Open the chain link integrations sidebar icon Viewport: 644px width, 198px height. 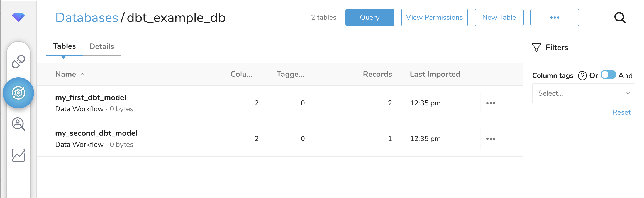(x=18, y=61)
